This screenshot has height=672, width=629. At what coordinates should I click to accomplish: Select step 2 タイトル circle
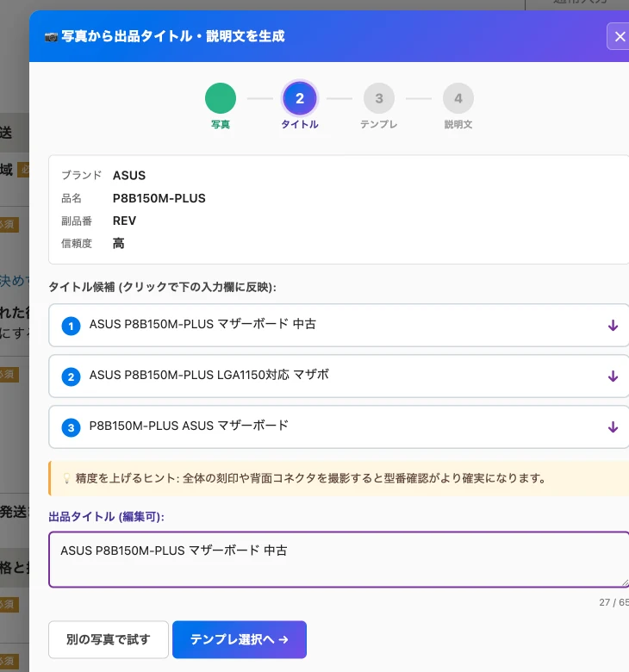click(x=300, y=98)
